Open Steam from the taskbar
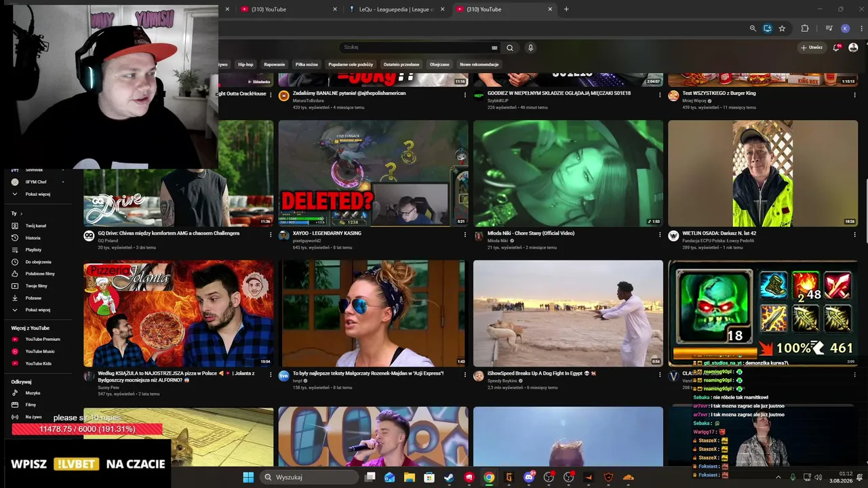868x488 pixels. (449, 477)
